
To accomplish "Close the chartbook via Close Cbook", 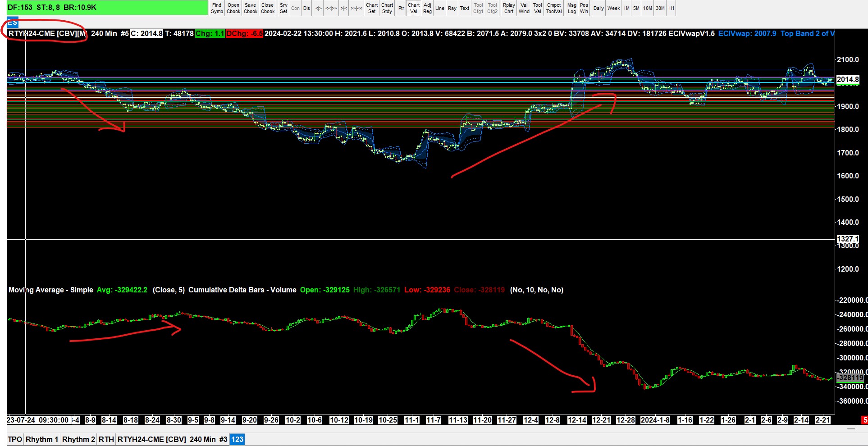I will tap(268, 8).
